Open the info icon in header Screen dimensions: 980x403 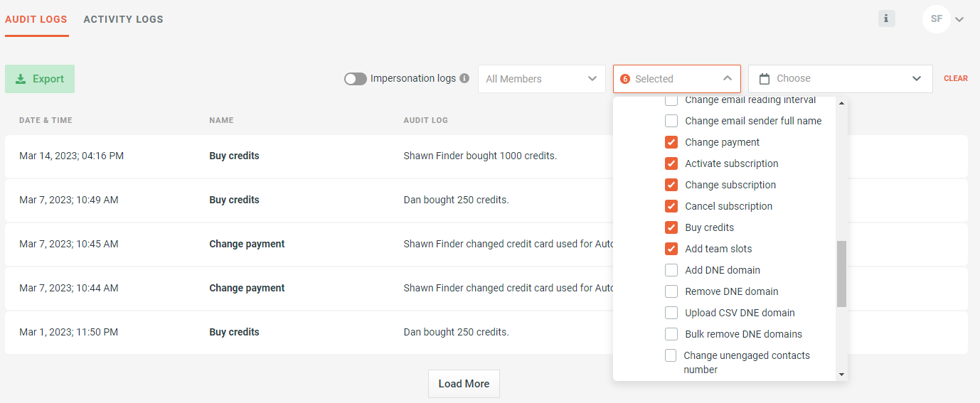coord(886,19)
